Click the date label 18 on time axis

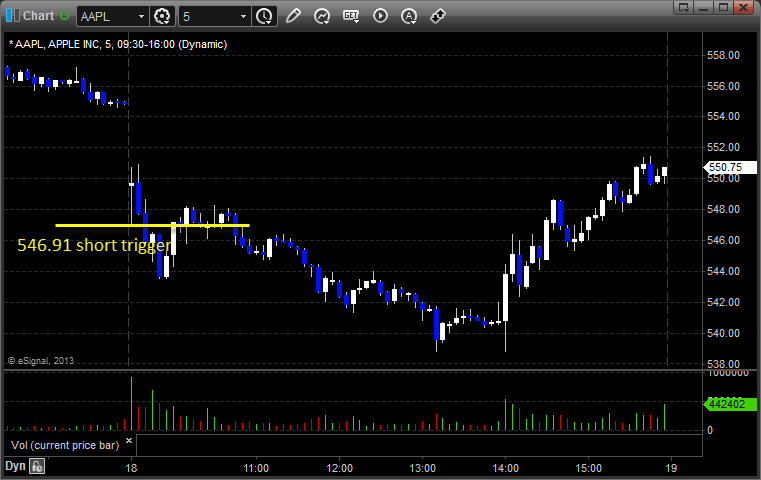coord(131,468)
